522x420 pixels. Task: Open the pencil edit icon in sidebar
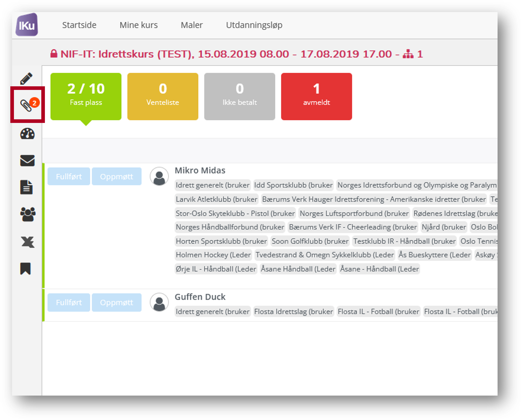(x=26, y=79)
